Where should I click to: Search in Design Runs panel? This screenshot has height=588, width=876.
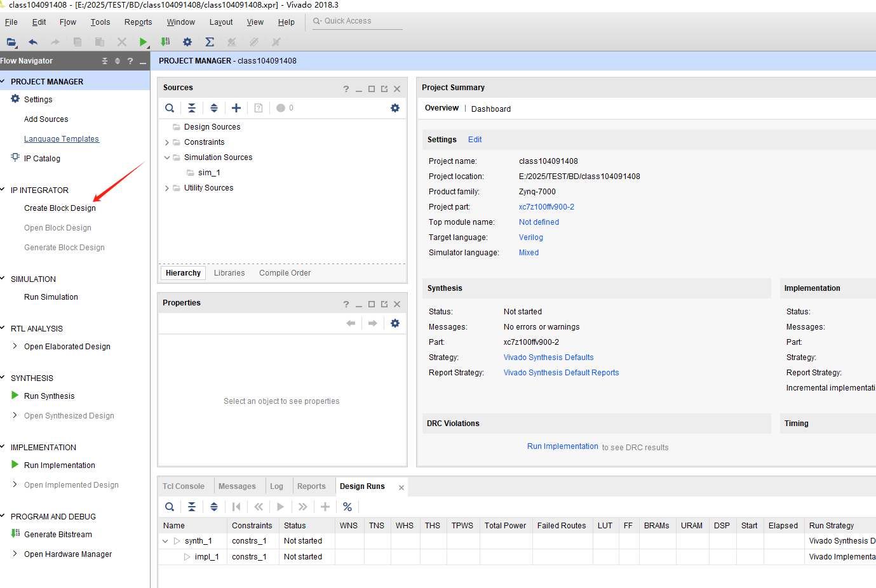point(170,507)
